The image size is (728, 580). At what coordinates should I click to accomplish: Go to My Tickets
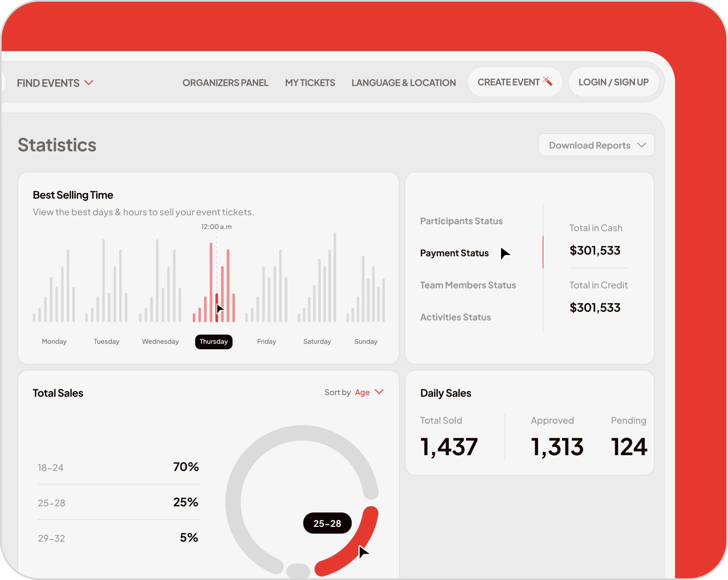point(310,83)
